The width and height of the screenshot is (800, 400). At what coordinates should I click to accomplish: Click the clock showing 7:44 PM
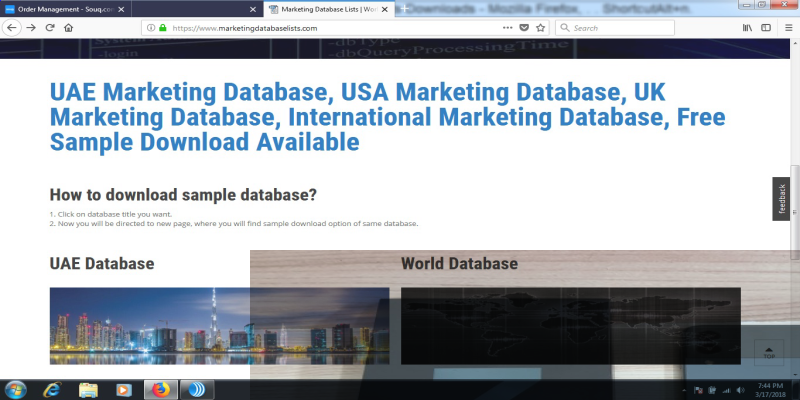point(770,386)
